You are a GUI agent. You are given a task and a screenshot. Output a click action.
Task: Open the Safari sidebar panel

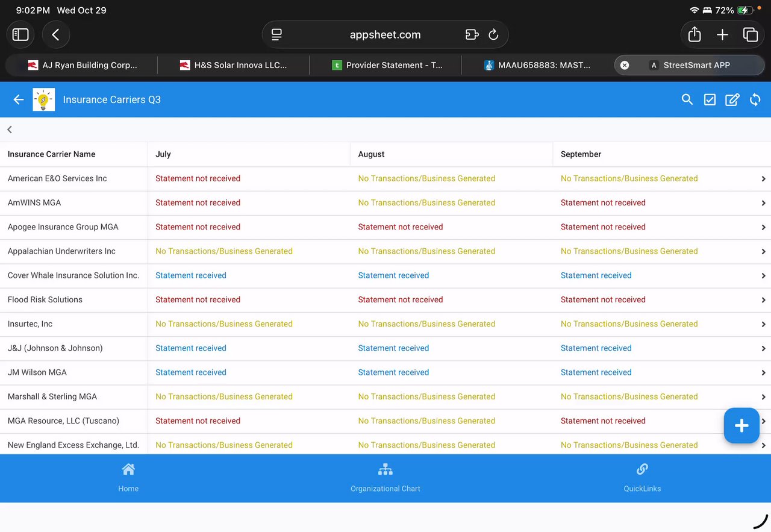20,34
